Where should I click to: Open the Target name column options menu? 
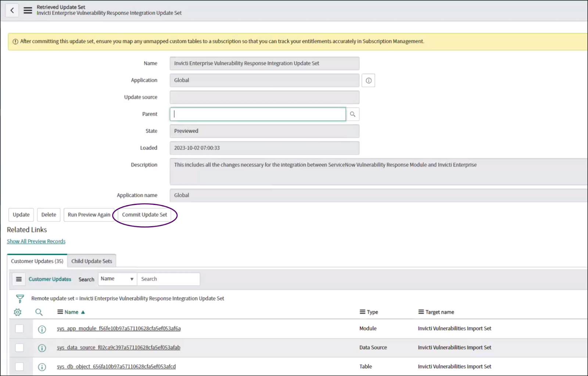(421, 312)
